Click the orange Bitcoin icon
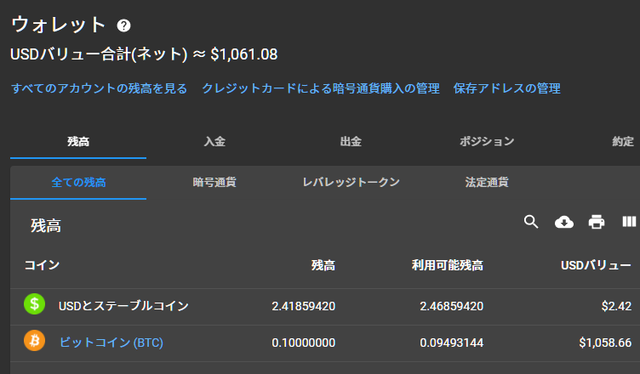Image resolution: width=640 pixels, height=374 pixels. (34, 341)
